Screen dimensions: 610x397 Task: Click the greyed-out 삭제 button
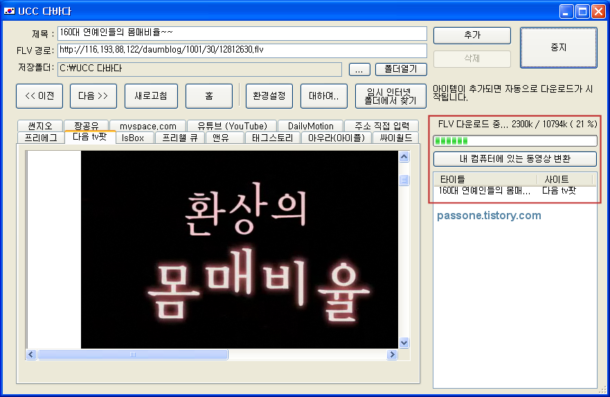pos(472,59)
